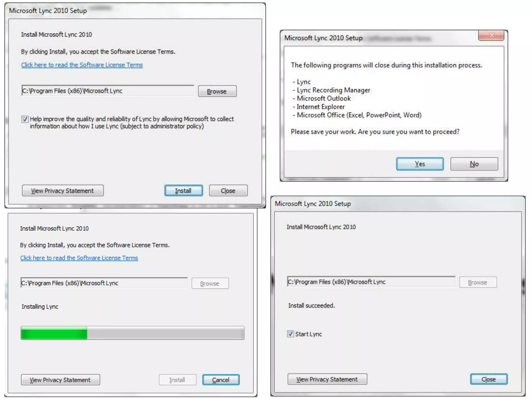
Task: Click Close in the Install succeeded dialog
Action: (488, 379)
